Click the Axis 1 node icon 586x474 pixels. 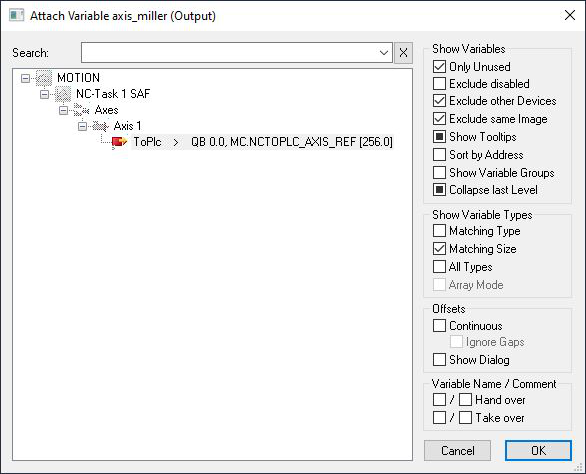(x=101, y=126)
